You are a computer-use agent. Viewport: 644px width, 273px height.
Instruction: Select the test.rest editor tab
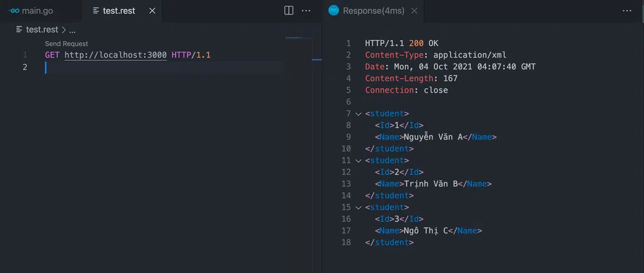119,11
